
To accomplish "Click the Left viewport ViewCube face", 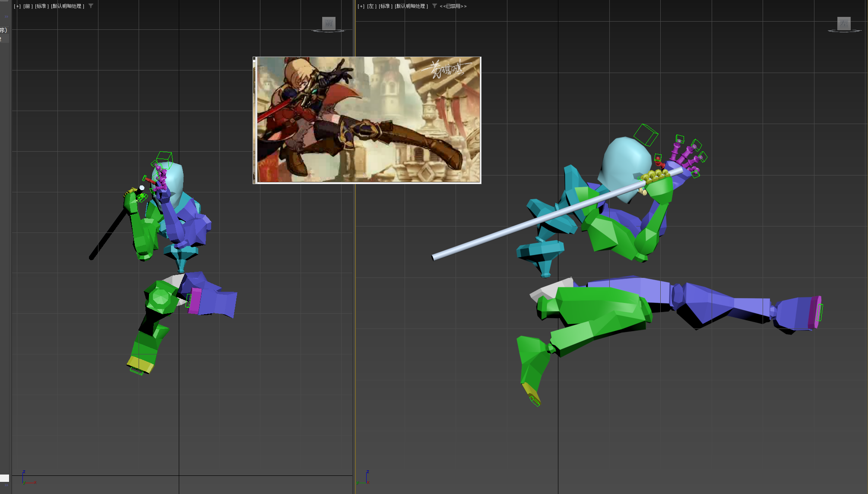I will pyautogui.click(x=843, y=23).
